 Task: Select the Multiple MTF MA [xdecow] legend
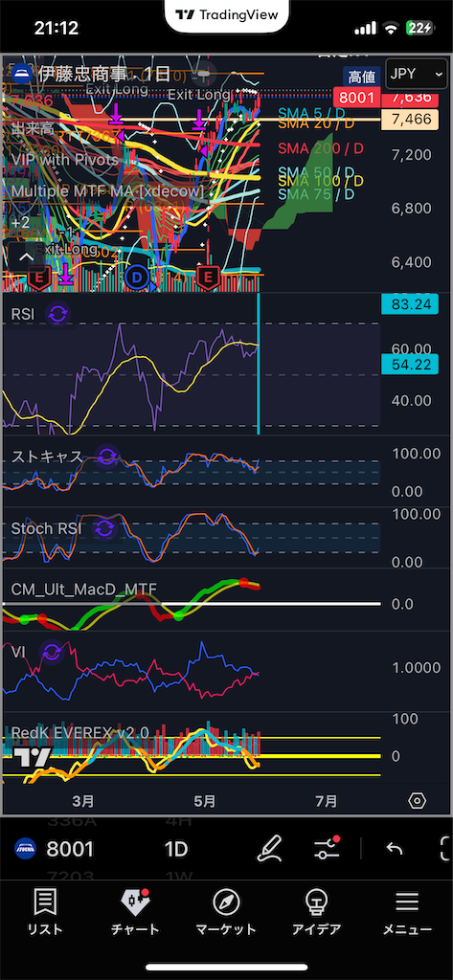click(107, 190)
